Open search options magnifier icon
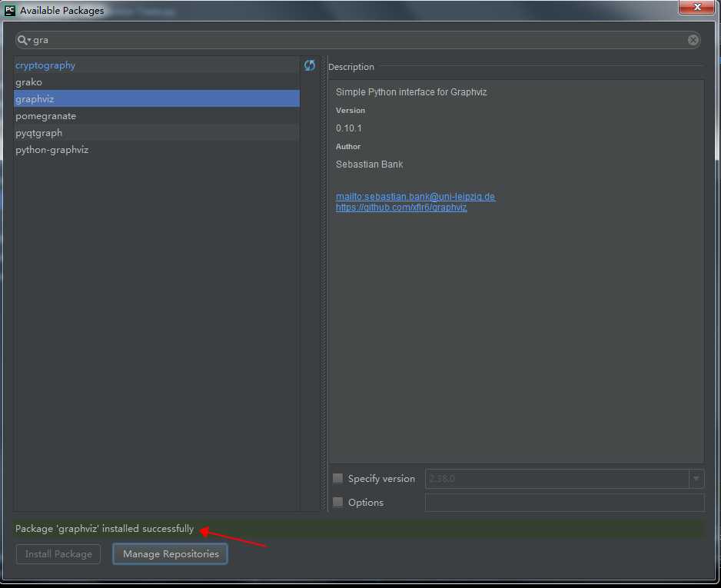 click(x=23, y=40)
